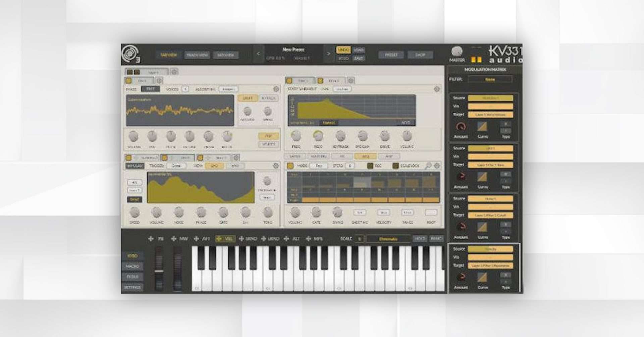Open the MACRO tab in the left sidebar

pos(132,266)
